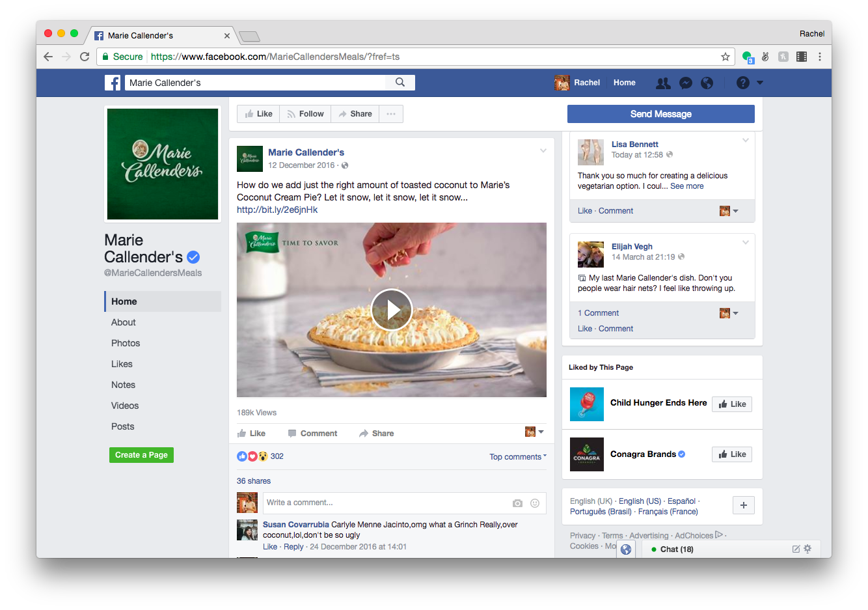Expand the account dropdown arrow in header

760,83
